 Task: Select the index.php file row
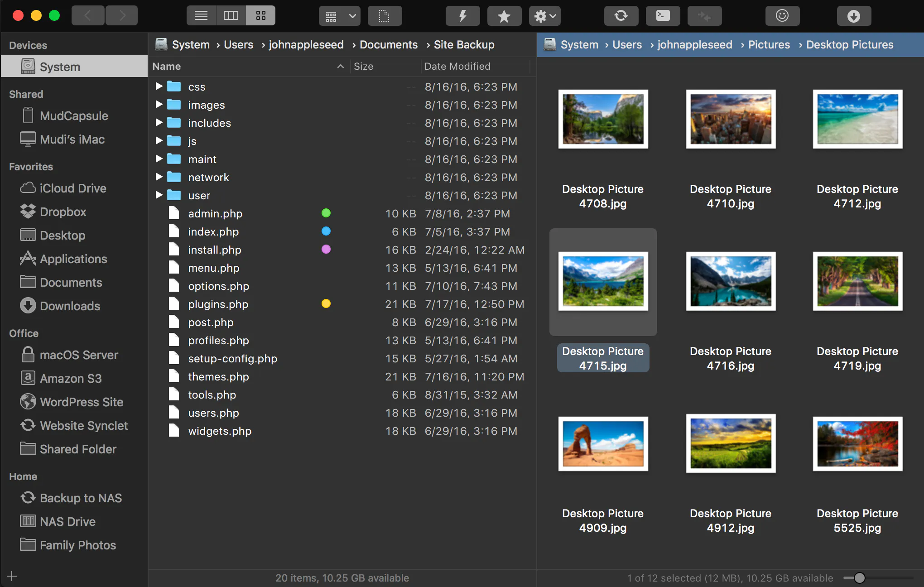click(x=342, y=231)
